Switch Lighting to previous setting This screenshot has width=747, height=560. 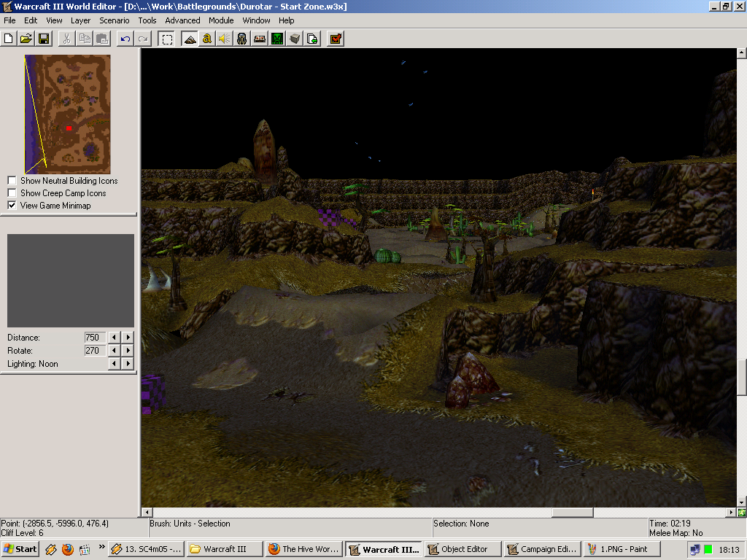pos(114,364)
